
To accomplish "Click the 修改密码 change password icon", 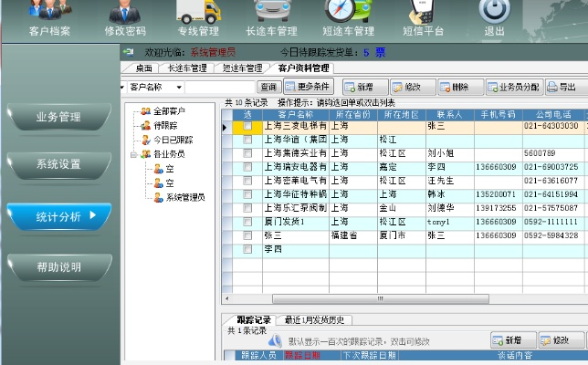I will (125, 18).
